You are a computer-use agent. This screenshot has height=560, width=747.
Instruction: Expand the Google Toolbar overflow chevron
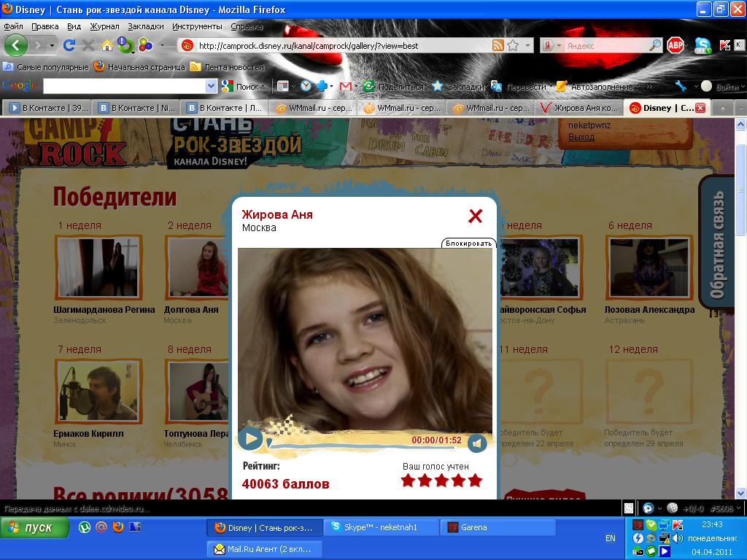649,86
